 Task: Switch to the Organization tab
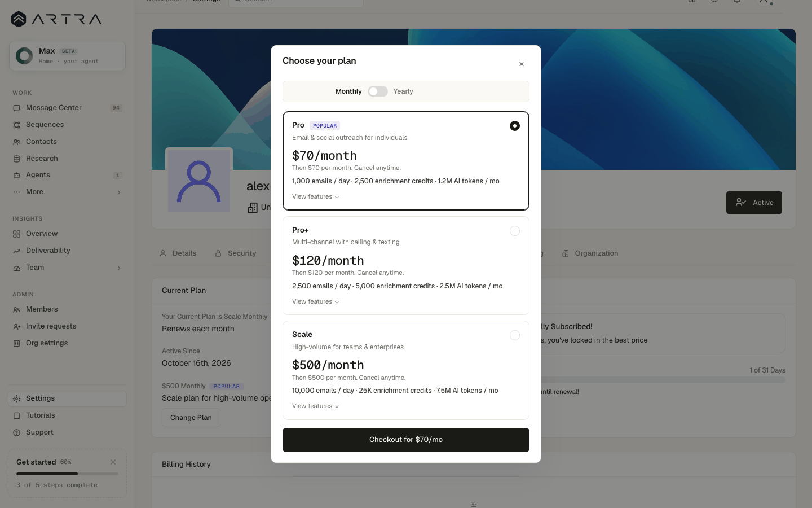click(590, 253)
